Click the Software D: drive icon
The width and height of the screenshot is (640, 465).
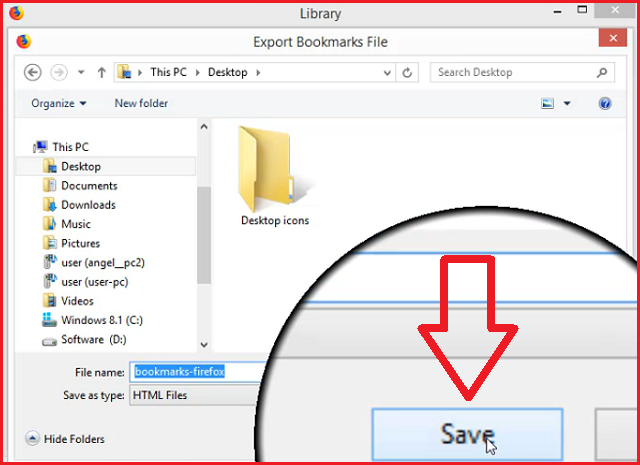49,341
